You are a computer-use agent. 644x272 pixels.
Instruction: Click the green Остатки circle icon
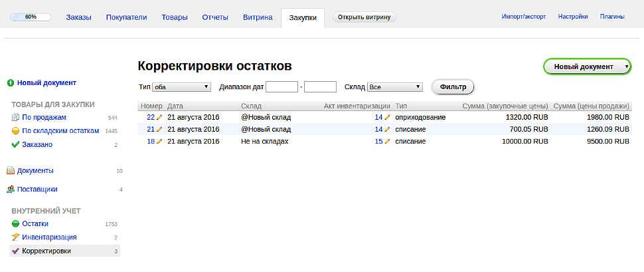16,224
